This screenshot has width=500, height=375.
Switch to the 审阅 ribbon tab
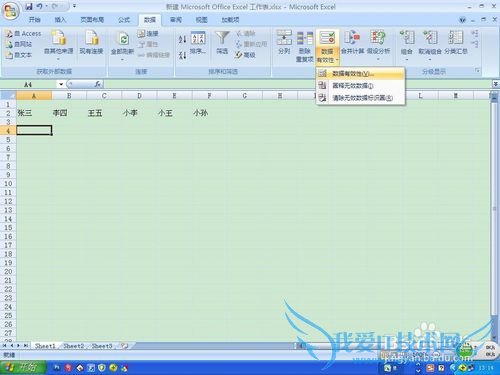coord(176,20)
